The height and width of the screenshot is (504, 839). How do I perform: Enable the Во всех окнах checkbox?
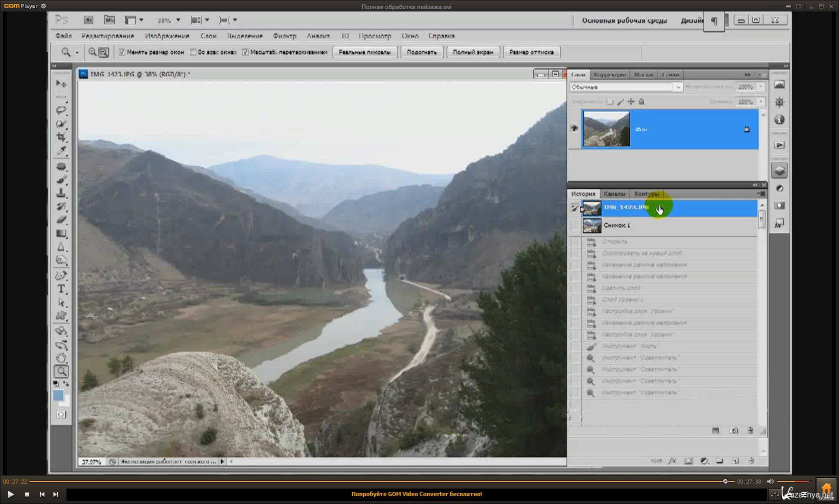click(x=193, y=52)
